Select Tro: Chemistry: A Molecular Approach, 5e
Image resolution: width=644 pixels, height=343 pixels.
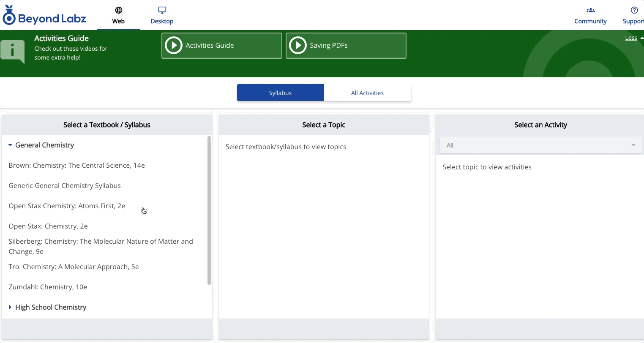pos(74,267)
